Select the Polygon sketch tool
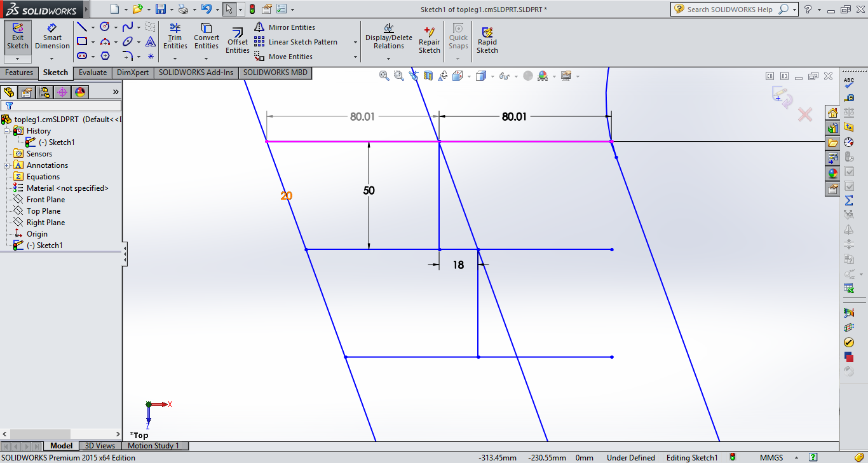Viewport: 868px width, 463px height. point(105,56)
